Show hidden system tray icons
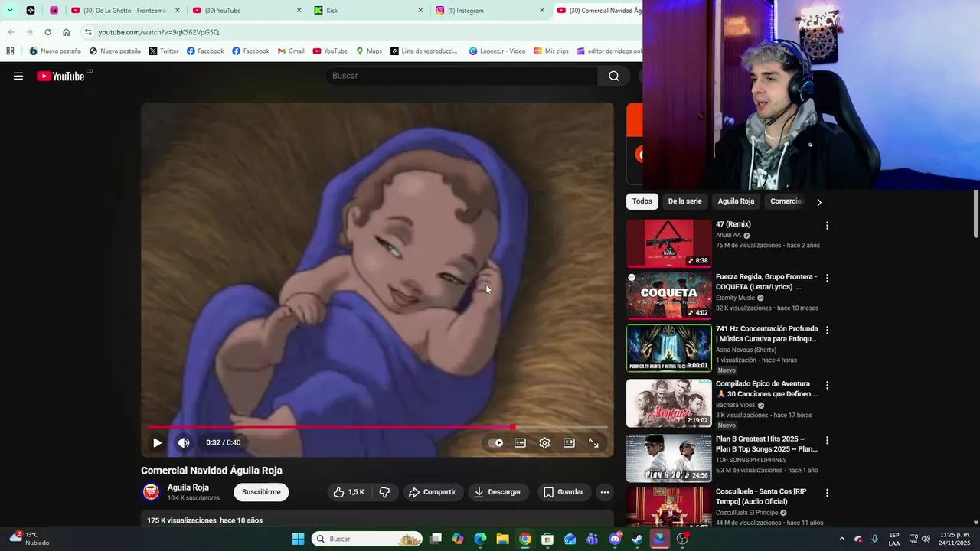This screenshot has height=551, width=980. 841,539
